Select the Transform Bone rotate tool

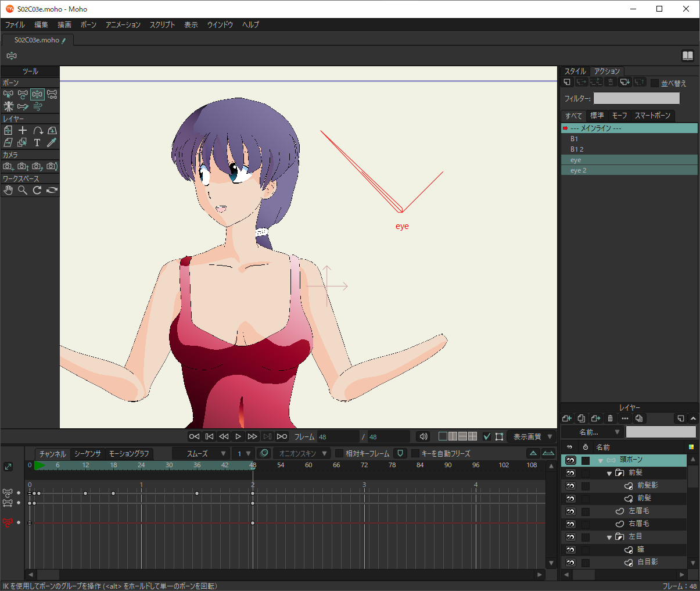[x=23, y=94]
